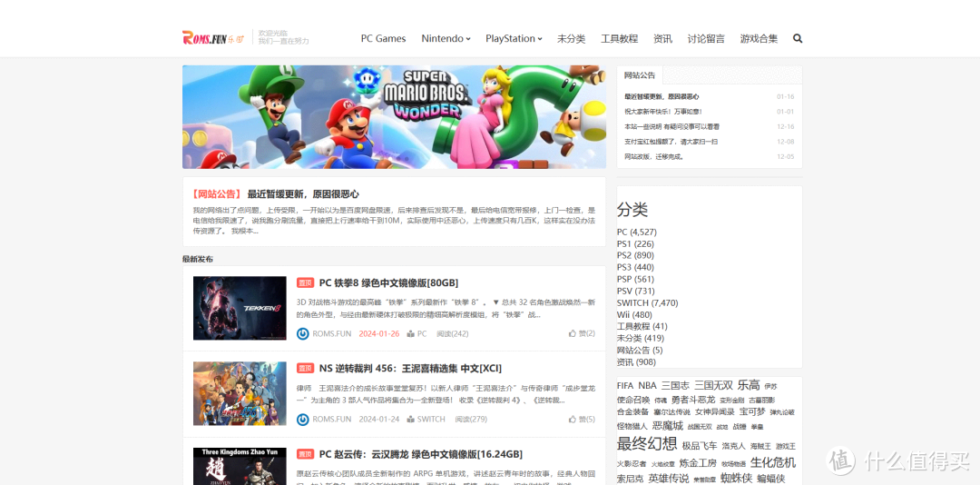Open sidebar notice 最近暂缓更新 dated 01-16
980x485 pixels.
click(x=661, y=96)
